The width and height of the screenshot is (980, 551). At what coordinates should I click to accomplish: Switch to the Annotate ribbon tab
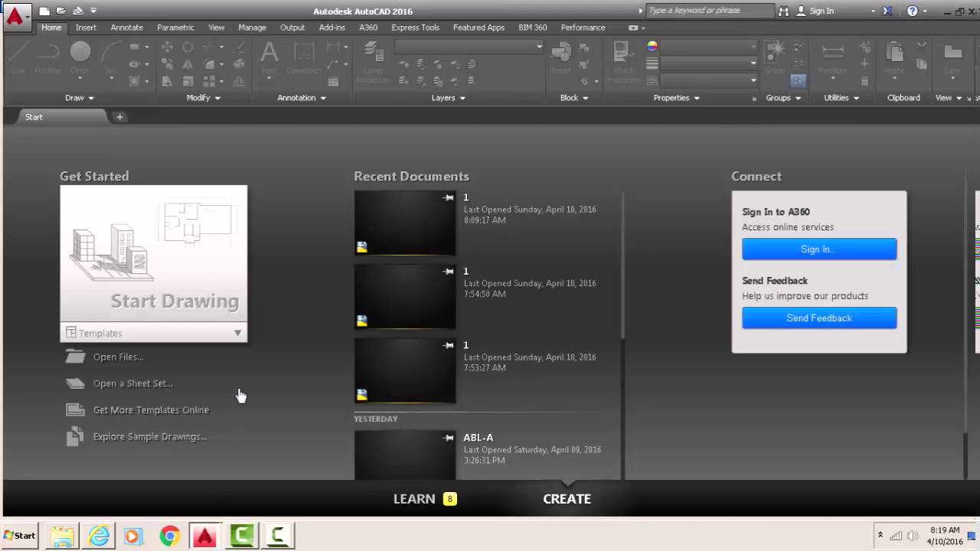(x=127, y=28)
